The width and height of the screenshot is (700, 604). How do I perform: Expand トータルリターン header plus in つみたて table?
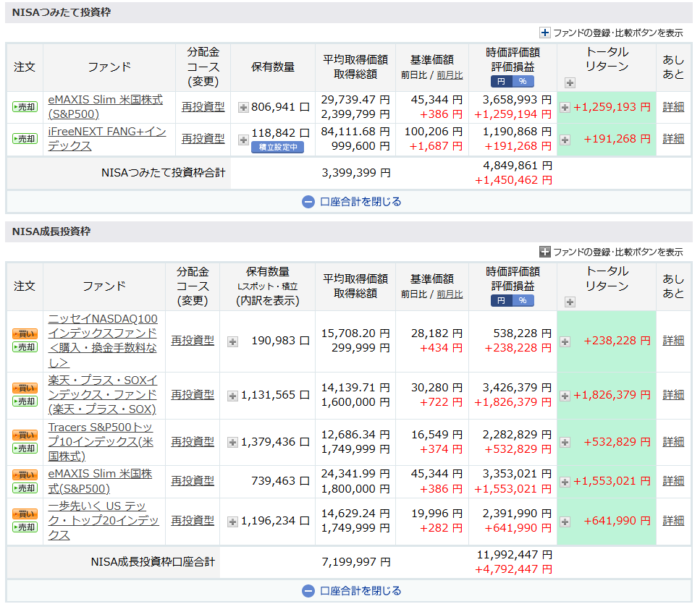pyautogui.click(x=570, y=82)
